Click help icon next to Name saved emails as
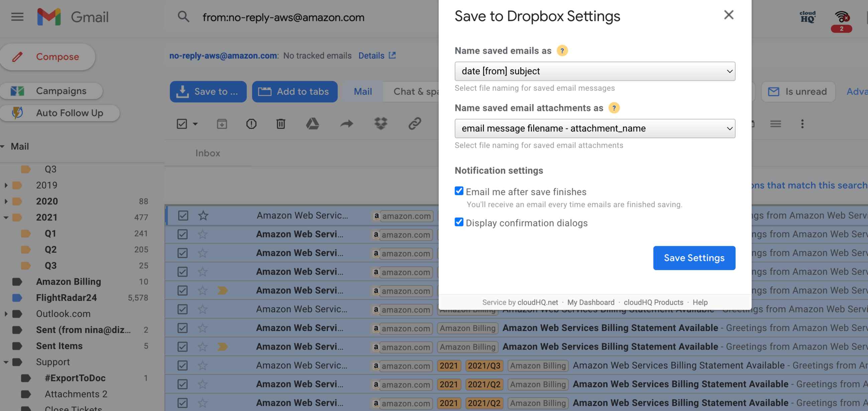This screenshot has height=411, width=868. coord(562,51)
